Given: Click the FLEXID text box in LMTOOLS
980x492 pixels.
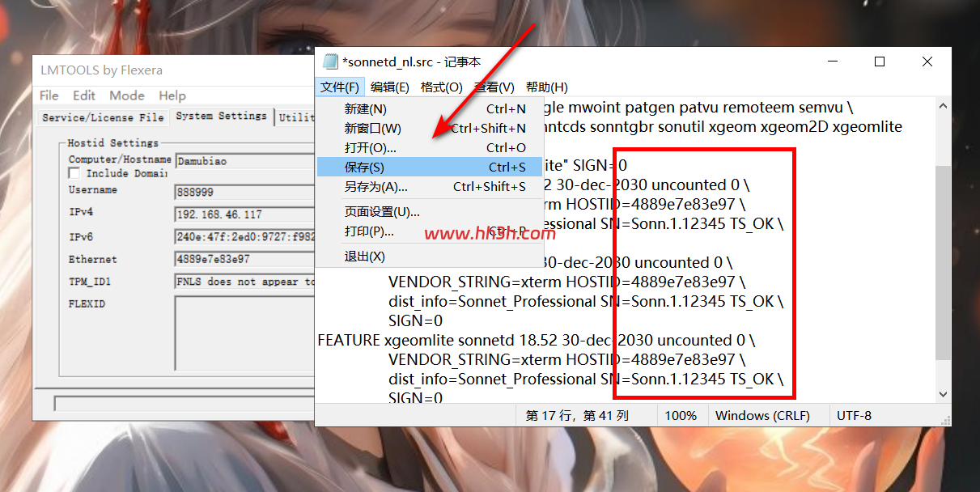Looking at the screenshot, I should point(245,333).
